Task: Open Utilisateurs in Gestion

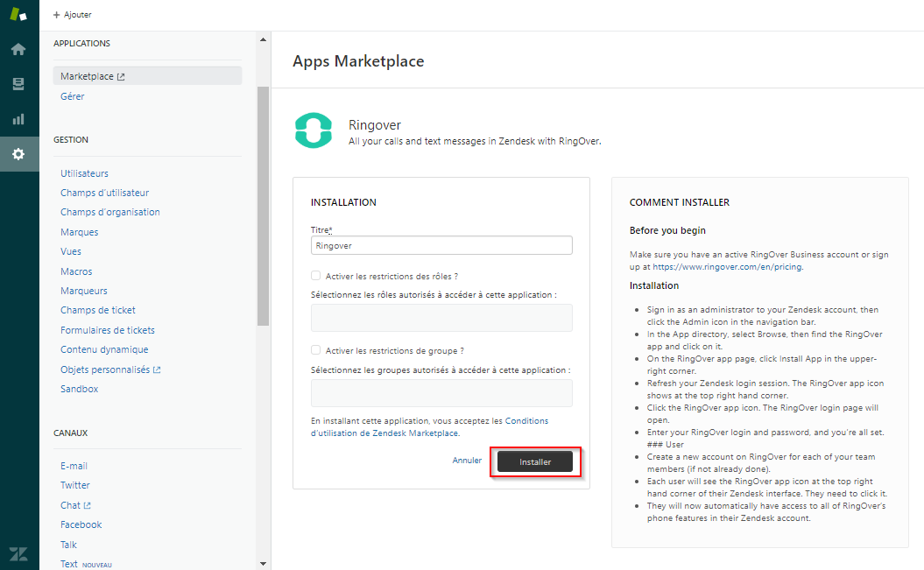Action: (84, 173)
